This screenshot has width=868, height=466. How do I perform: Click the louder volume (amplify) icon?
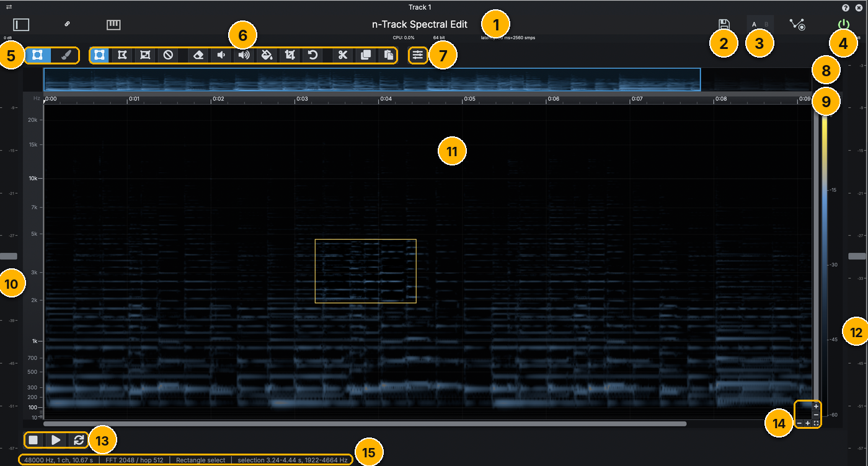(244, 55)
